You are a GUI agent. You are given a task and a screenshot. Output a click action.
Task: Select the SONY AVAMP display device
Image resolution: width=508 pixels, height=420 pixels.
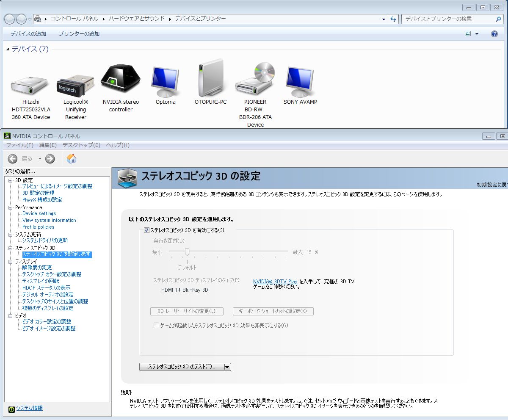300,82
